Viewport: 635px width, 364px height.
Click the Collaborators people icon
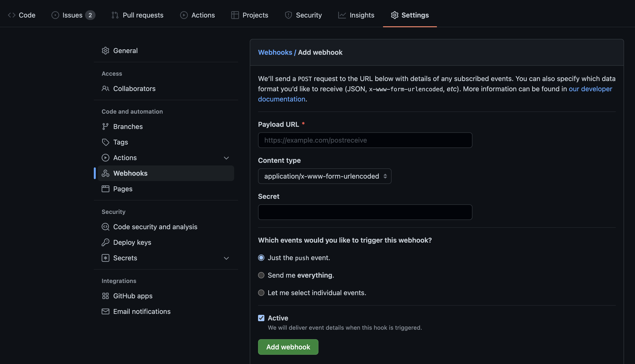click(105, 89)
